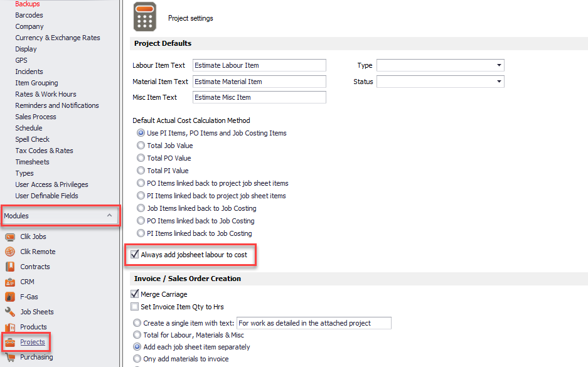Select Only add materials to invoice
The image size is (588, 367).
tap(137, 359)
